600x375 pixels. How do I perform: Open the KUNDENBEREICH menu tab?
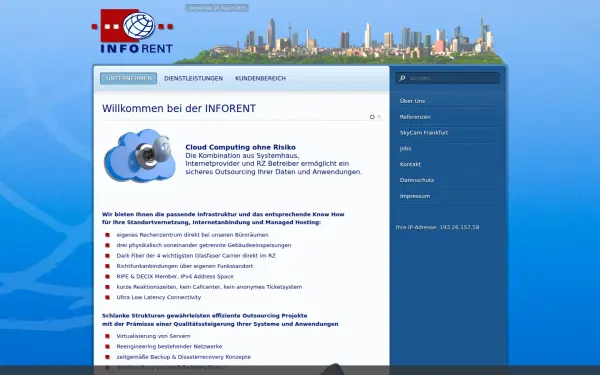(x=261, y=78)
